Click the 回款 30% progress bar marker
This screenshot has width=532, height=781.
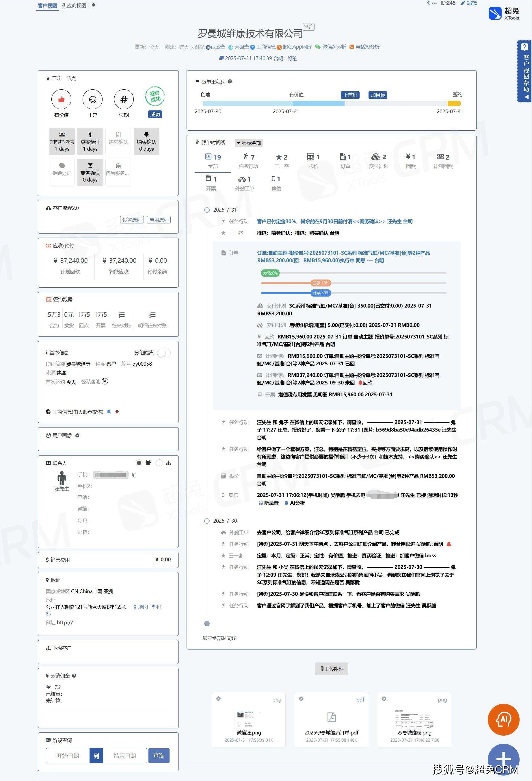321,283
